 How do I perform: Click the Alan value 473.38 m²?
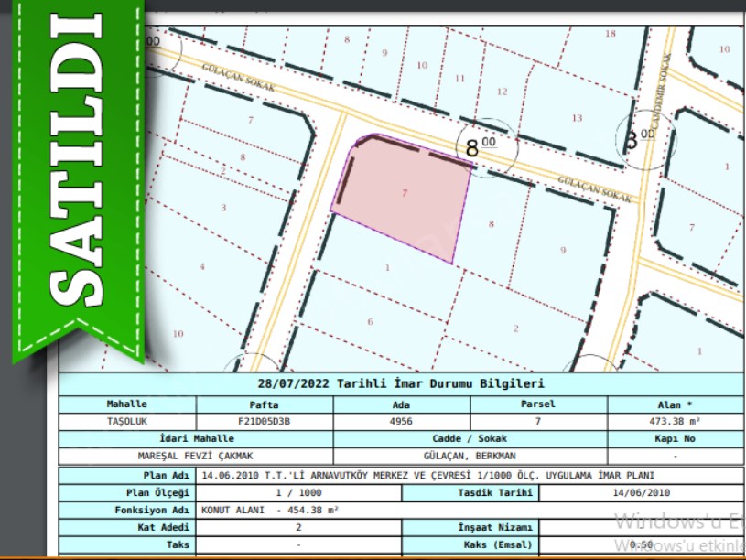(x=675, y=422)
